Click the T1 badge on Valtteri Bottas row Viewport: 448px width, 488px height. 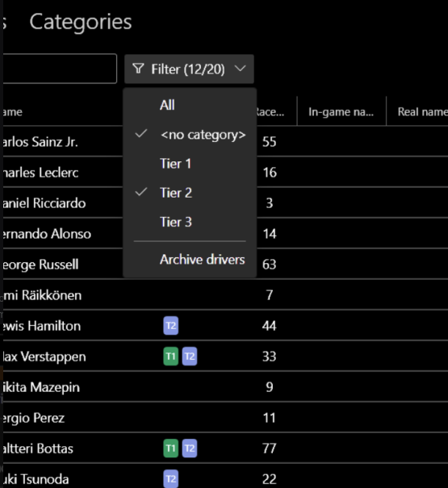tap(171, 448)
